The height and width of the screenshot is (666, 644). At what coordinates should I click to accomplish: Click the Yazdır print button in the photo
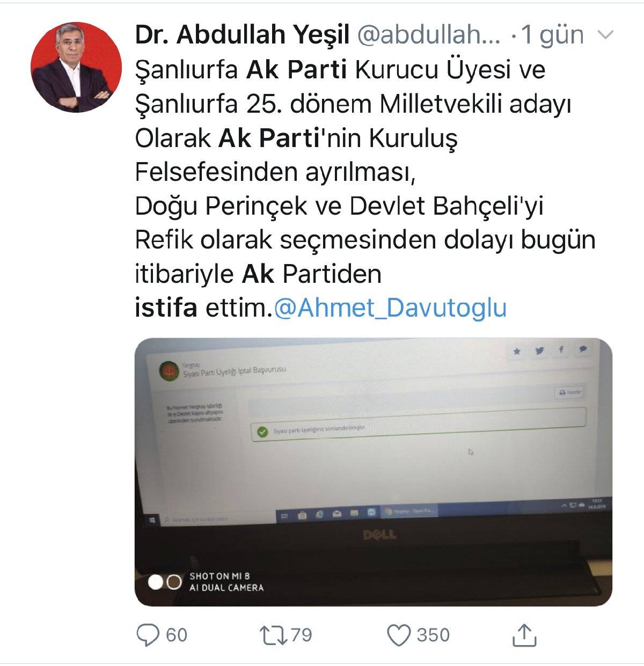point(570,392)
